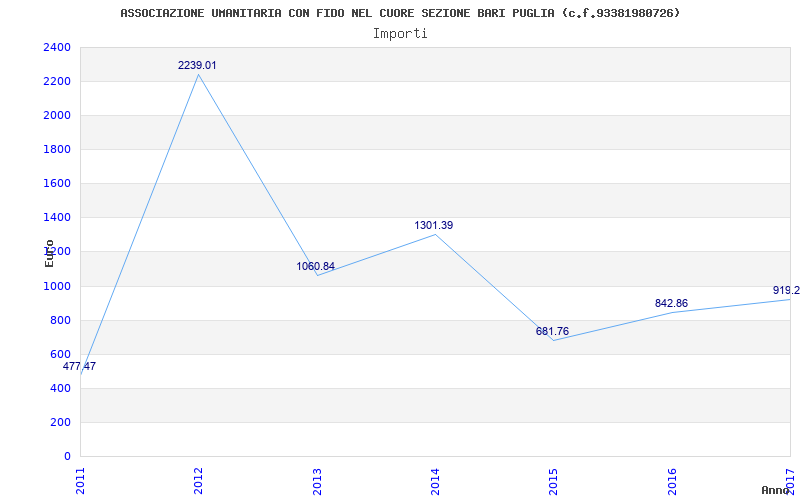This screenshot has width=800, height=500.
Task: Click the 842.86 data label
Action: 671,304
